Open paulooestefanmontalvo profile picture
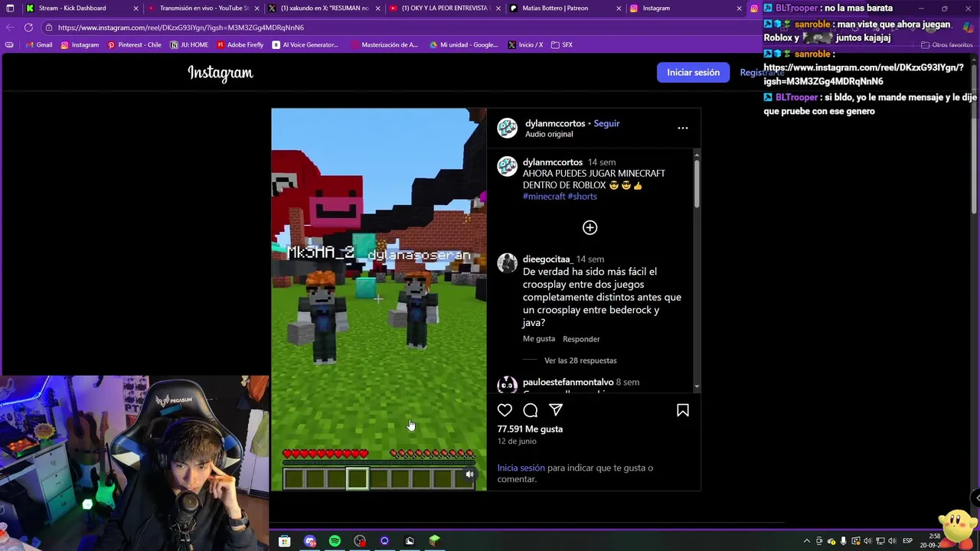The image size is (980, 551). [507, 385]
